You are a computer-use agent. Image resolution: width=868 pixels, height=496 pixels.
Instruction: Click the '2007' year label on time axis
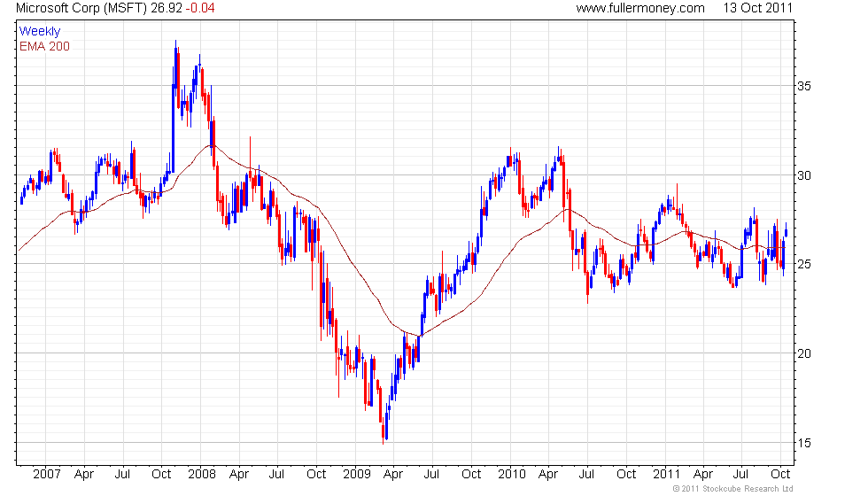tap(46, 475)
